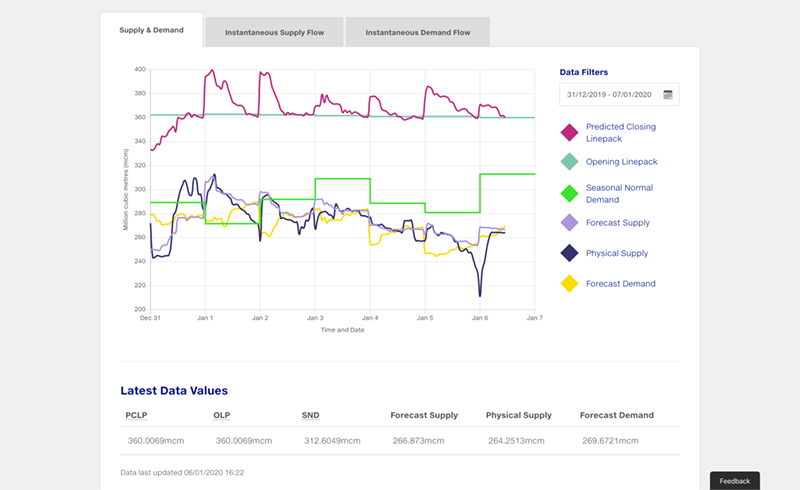Click the OLP abbreviation column header

221,415
